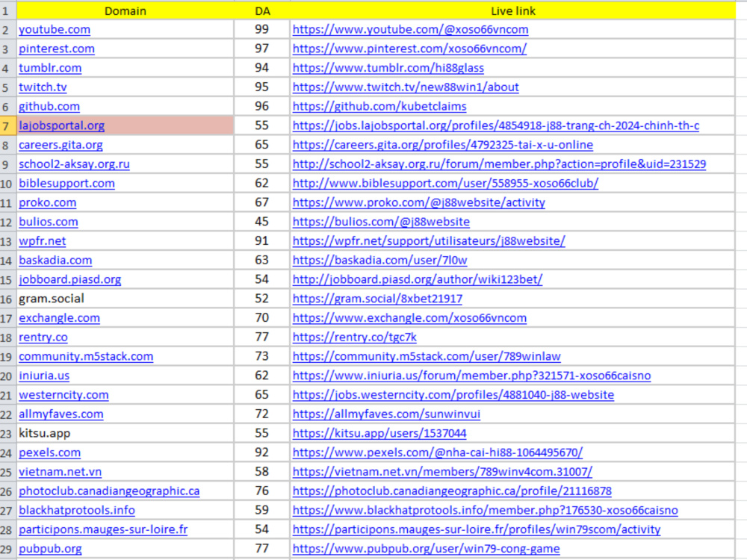Open the jobs.westerncity.com j88-website profile link
This screenshot has width=747, height=560.
453,395
